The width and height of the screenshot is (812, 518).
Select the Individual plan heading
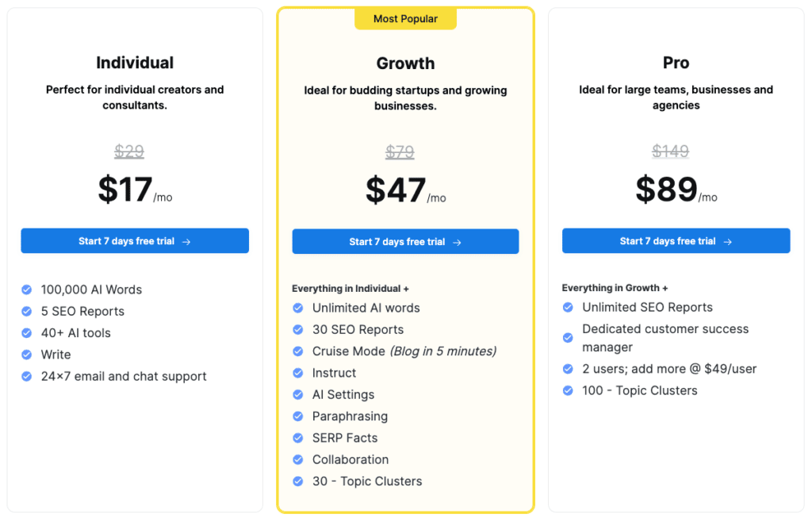[135, 63]
